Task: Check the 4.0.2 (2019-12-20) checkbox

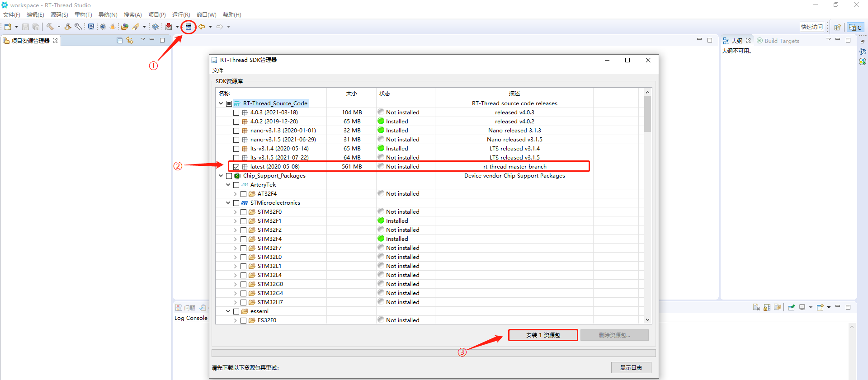Action: click(236, 122)
